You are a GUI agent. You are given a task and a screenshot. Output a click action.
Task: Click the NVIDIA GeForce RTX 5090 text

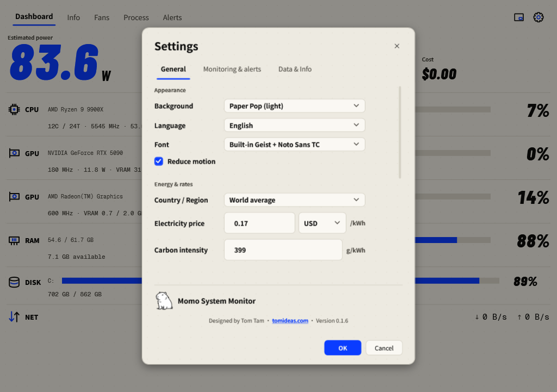85,153
